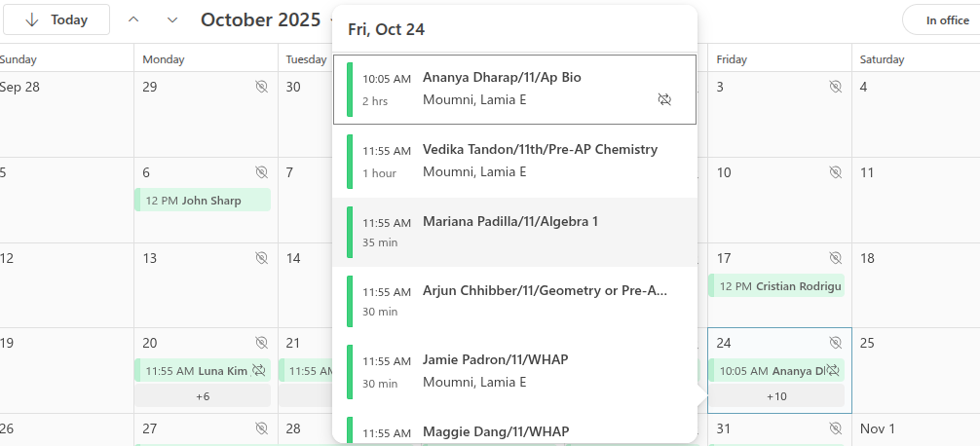The width and height of the screenshot is (980, 446).
Task: Go to next month with down chevron
Action: point(172,19)
